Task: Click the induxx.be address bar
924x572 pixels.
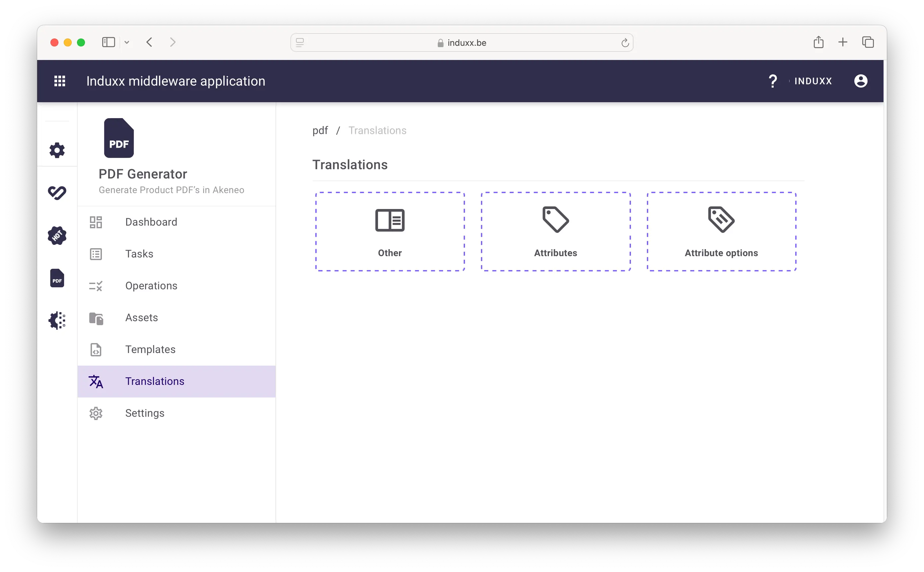Action: [462, 43]
